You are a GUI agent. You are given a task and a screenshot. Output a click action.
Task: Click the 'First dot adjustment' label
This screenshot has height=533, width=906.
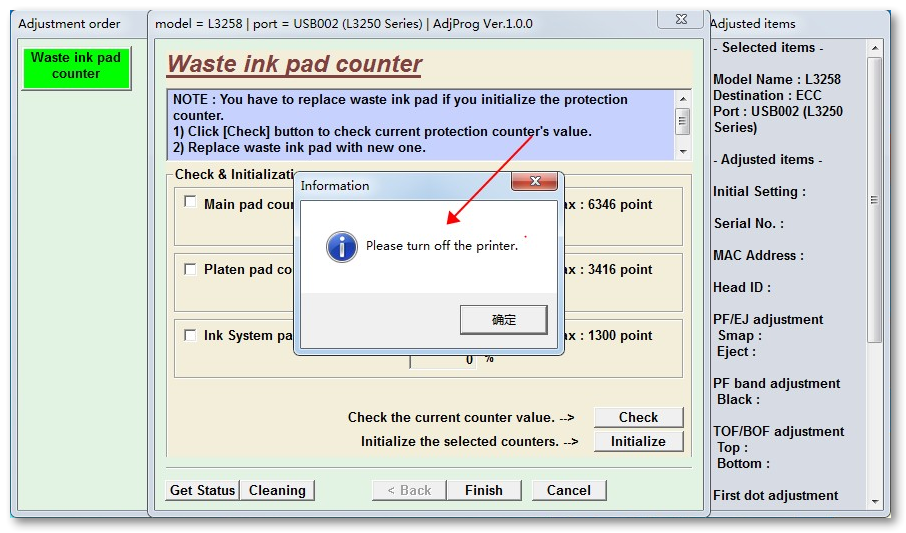click(775, 496)
